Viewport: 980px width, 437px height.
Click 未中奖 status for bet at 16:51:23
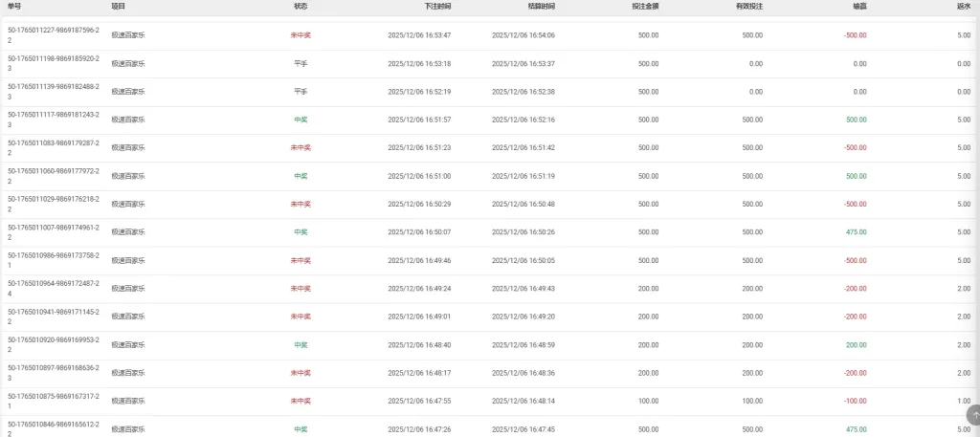click(x=301, y=148)
